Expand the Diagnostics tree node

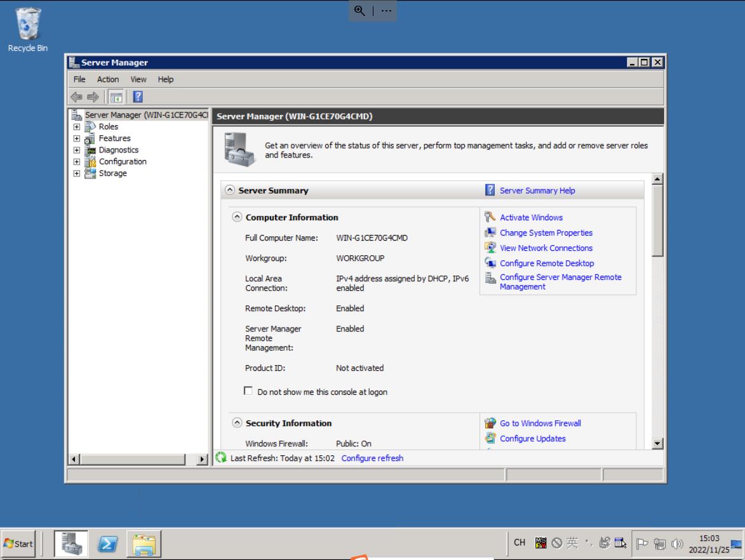76,150
